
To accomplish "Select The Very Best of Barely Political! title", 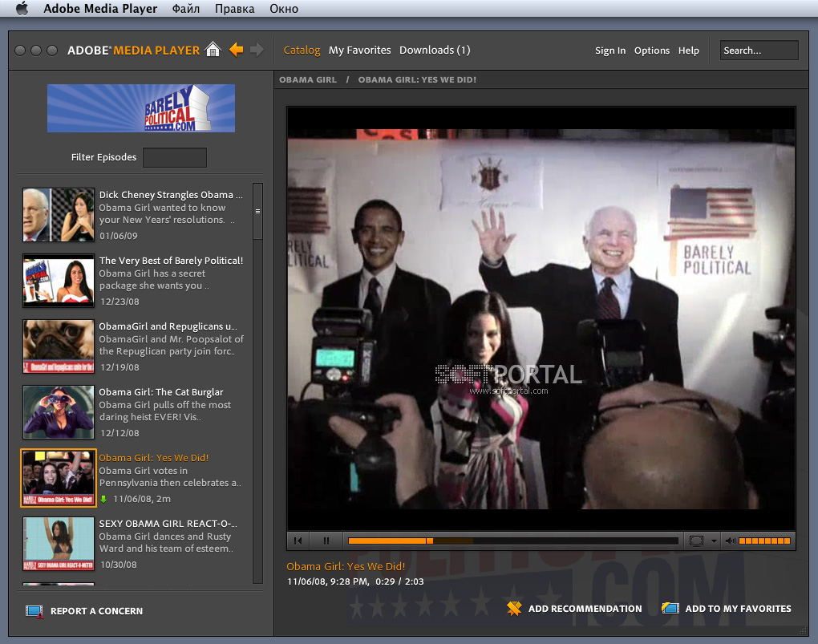I will coord(171,261).
